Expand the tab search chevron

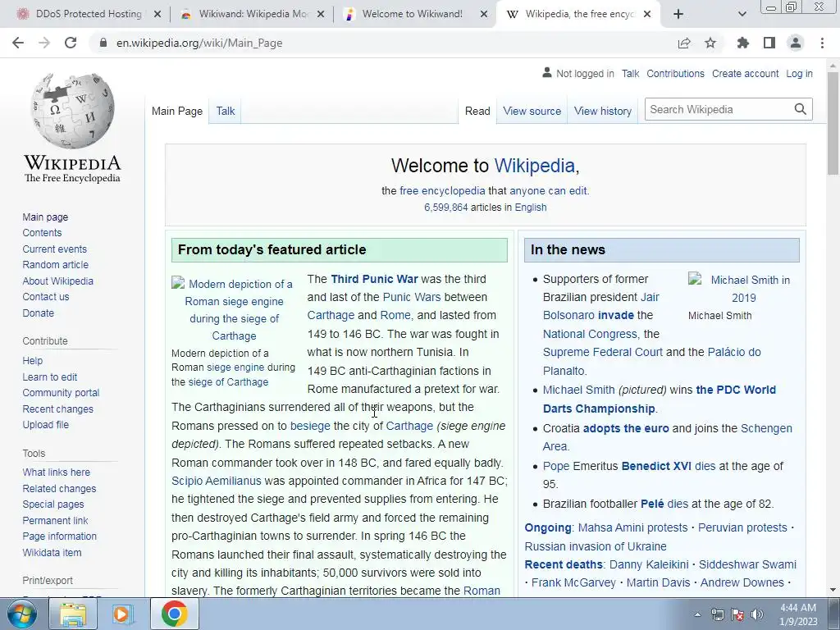coord(742,14)
